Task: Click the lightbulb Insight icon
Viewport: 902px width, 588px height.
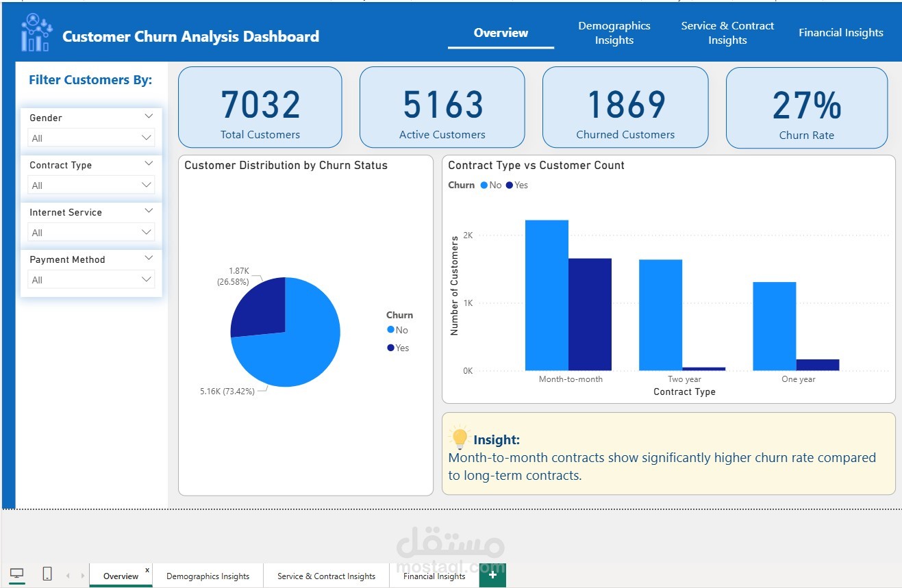Action: pyautogui.click(x=459, y=438)
